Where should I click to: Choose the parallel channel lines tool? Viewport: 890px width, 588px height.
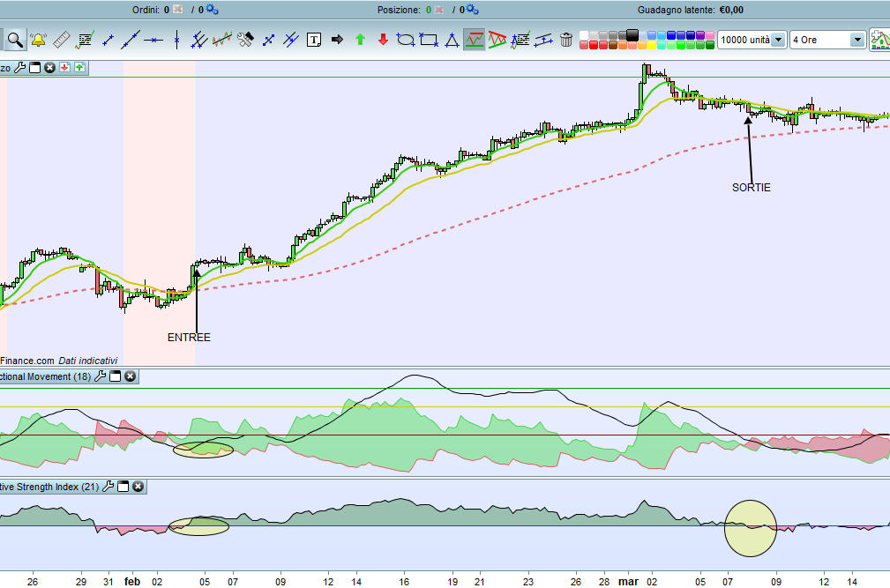coord(198,40)
